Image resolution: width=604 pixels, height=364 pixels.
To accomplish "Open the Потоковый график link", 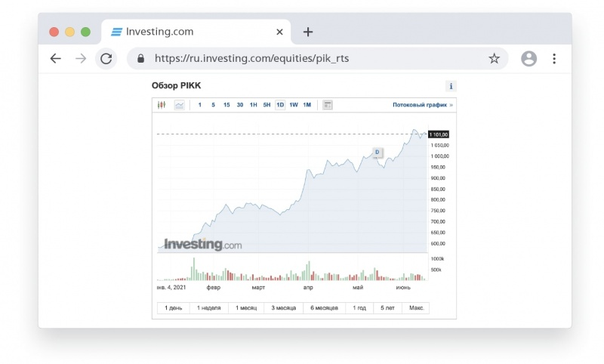I will [423, 105].
